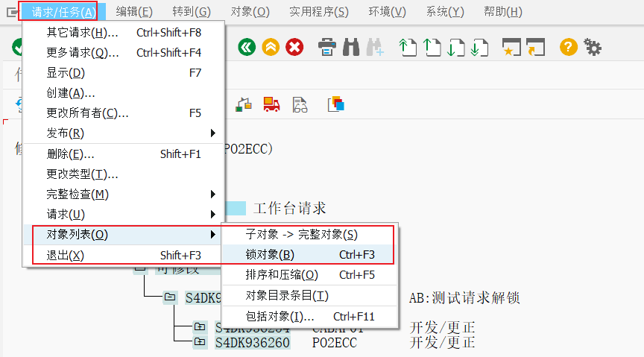Select 删除(E)... menu entry
Image resolution: width=644 pixels, height=357 pixels.
(124, 154)
